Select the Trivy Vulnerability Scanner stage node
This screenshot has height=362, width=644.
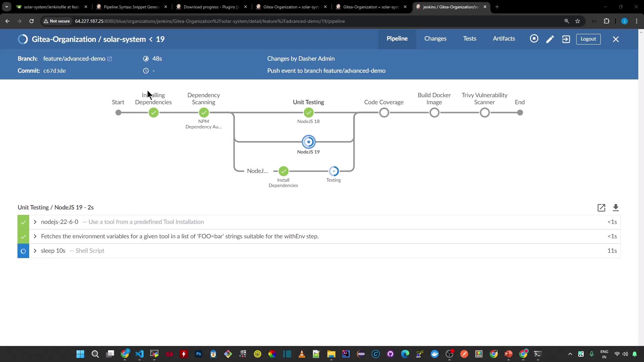(484, 113)
